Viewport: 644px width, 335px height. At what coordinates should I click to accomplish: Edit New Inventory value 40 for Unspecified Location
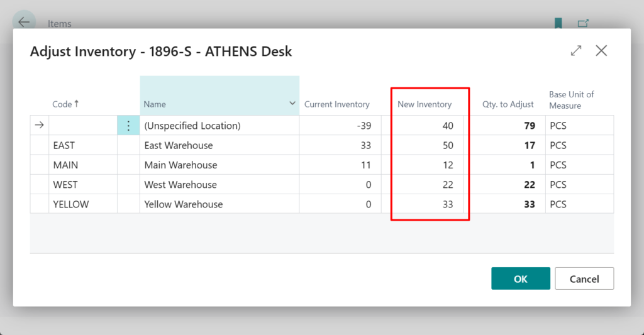tap(428, 126)
